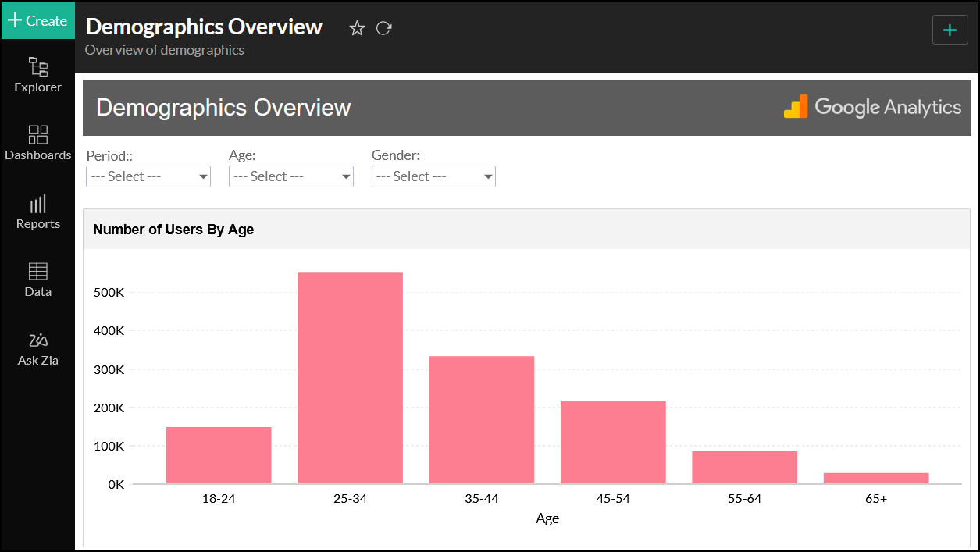Viewport: 980px width, 552px height.
Task: Open the Period filter dropdown
Action: pos(148,176)
